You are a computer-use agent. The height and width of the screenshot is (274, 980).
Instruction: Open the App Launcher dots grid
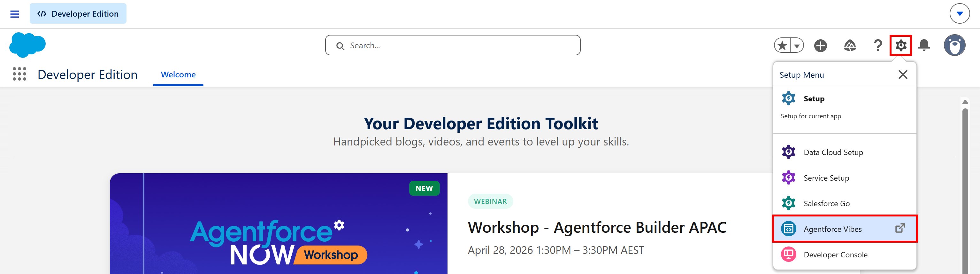click(19, 74)
